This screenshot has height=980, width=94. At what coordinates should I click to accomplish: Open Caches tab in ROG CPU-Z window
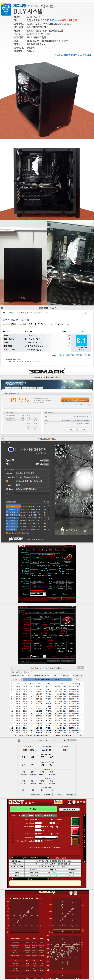(x=28, y=550)
